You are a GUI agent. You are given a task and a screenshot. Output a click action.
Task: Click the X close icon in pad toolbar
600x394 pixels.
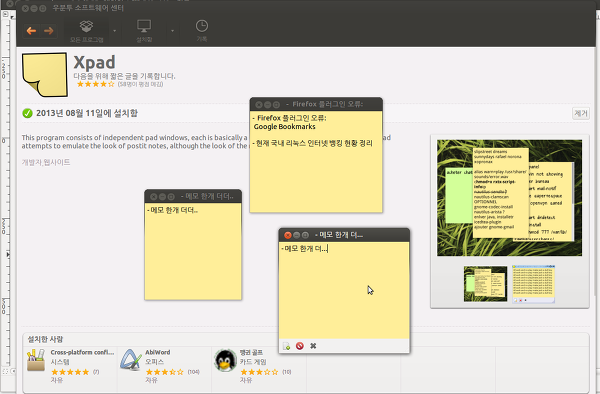click(x=313, y=346)
